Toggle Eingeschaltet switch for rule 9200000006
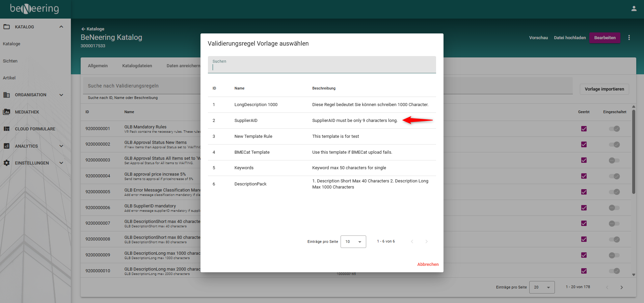 (614, 208)
